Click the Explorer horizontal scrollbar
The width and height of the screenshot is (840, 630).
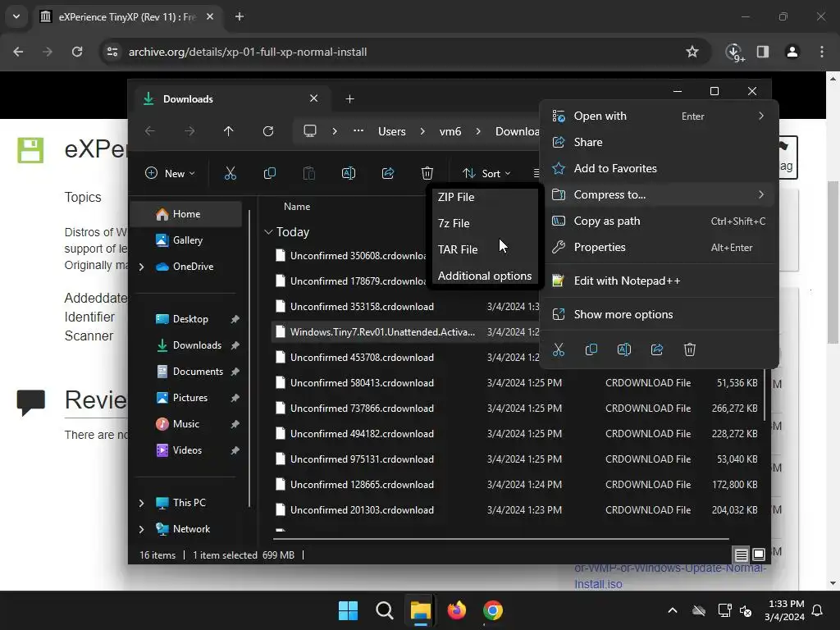(501, 538)
